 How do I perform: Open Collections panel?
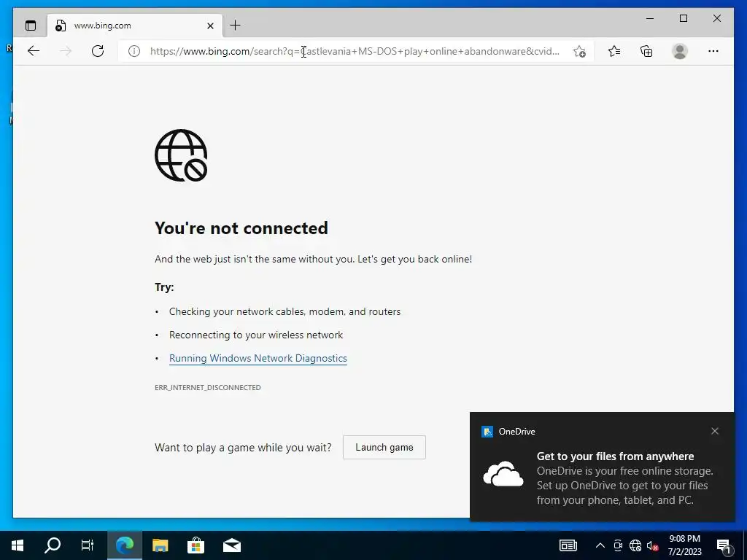646,51
